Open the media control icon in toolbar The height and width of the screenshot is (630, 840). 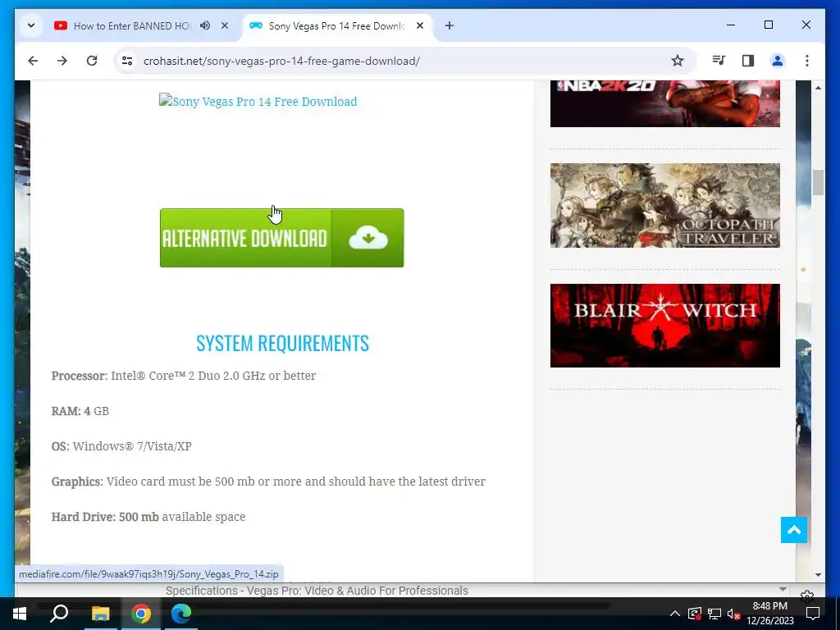coord(719,61)
